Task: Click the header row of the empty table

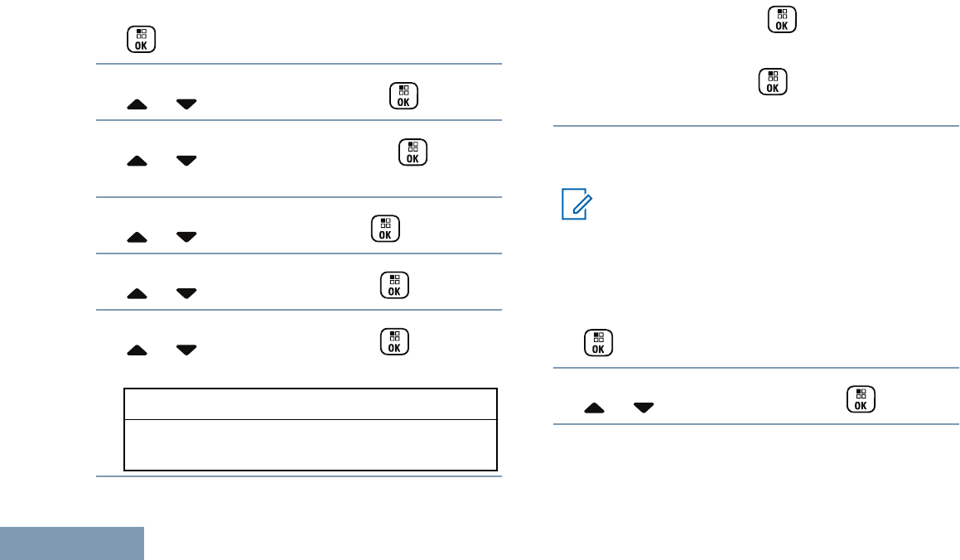Action: 311,404
